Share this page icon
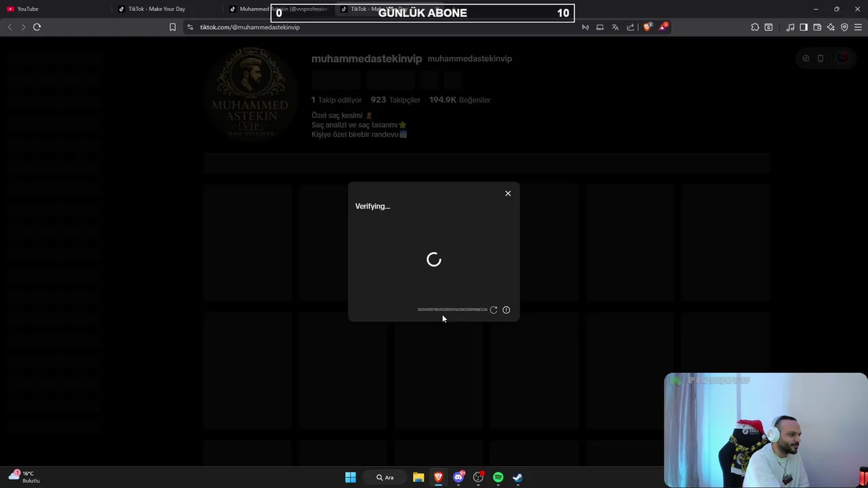Image resolution: width=868 pixels, height=488 pixels. point(631,27)
